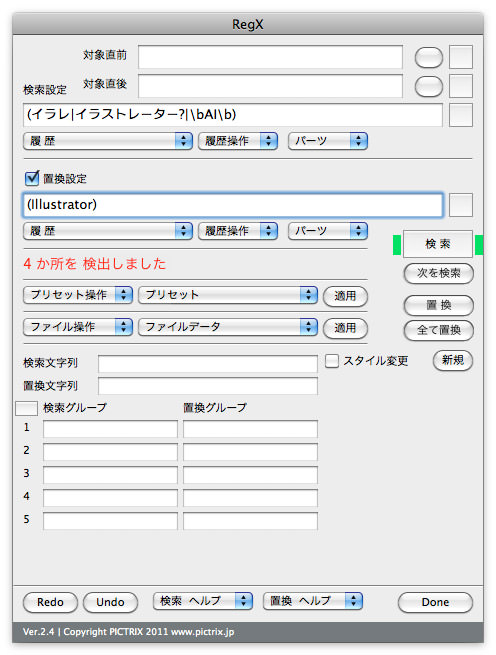Open the 検索 ヘルプ menu

point(203,601)
